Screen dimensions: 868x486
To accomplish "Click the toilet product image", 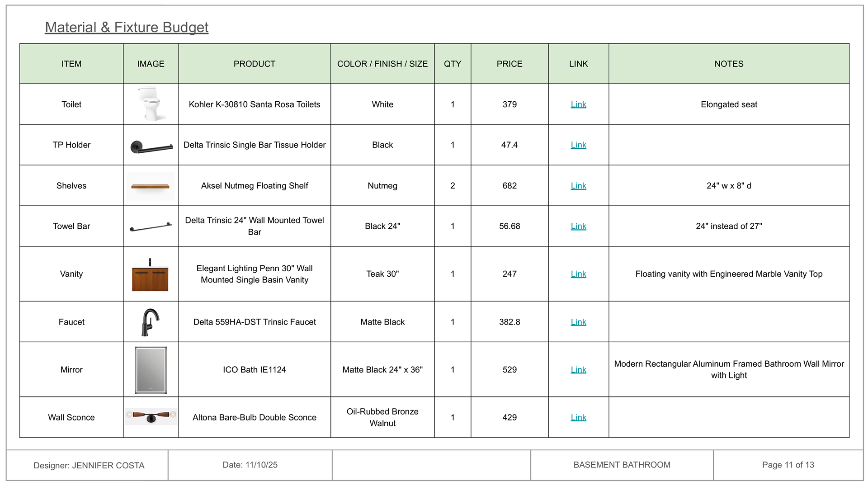I will point(151,104).
